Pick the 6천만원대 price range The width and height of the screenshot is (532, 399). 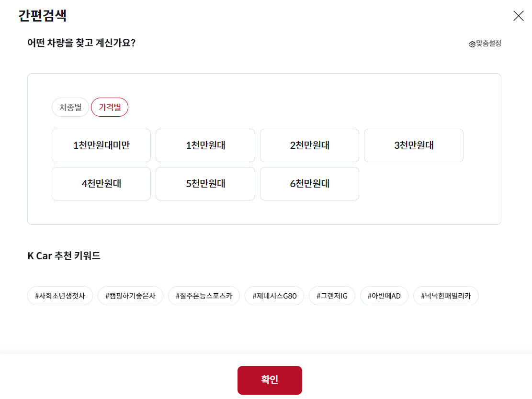pos(309,184)
